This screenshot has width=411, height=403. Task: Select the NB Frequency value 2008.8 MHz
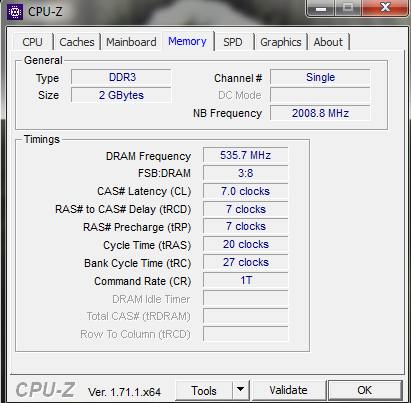coord(320,113)
